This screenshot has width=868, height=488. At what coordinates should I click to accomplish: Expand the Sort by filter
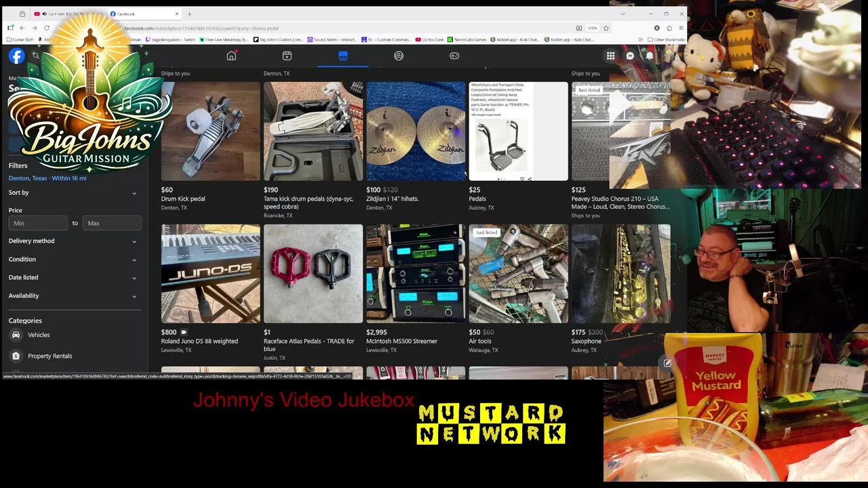tap(73, 192)
